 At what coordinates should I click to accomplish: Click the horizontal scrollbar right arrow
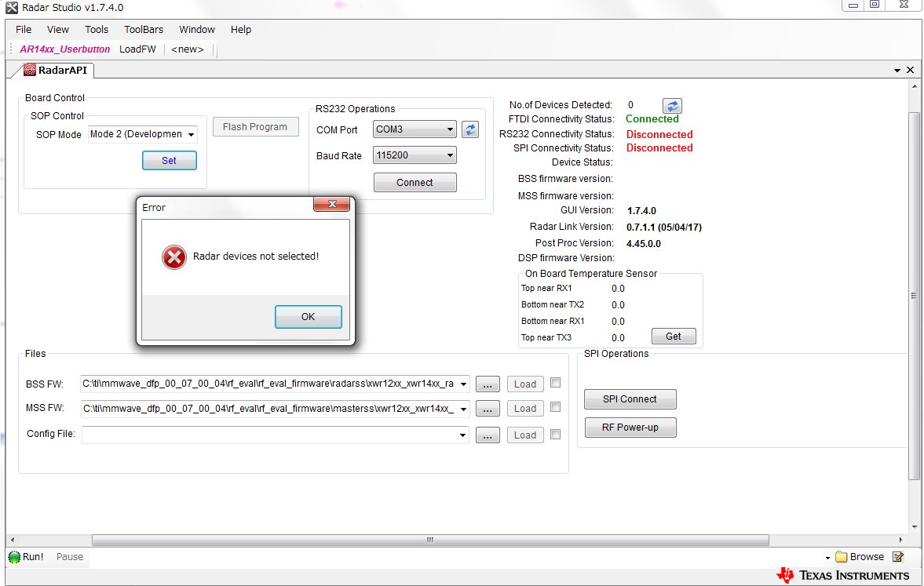pos(900,540)
